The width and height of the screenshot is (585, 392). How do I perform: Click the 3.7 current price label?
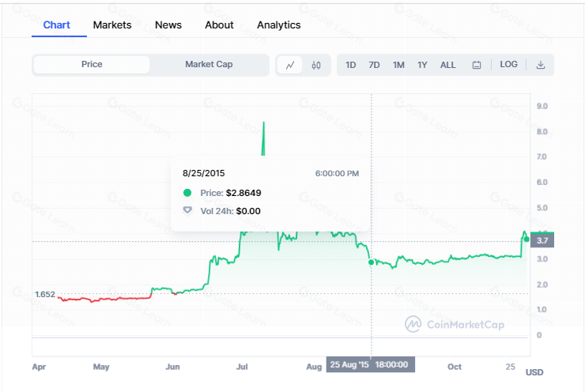[542, 240]
